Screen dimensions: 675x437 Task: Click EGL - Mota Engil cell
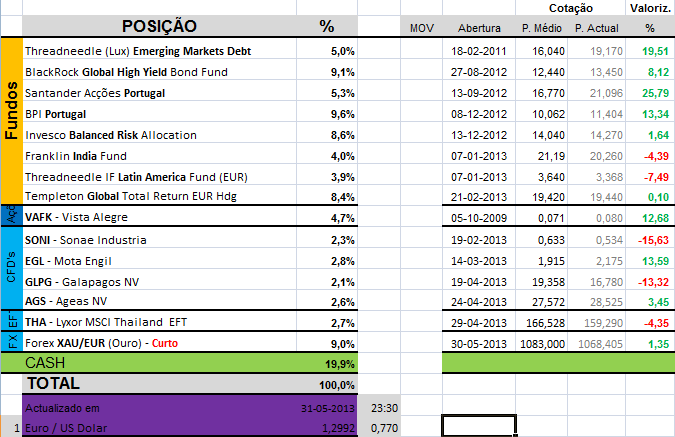pyautogui.click(x=159, y=261)
